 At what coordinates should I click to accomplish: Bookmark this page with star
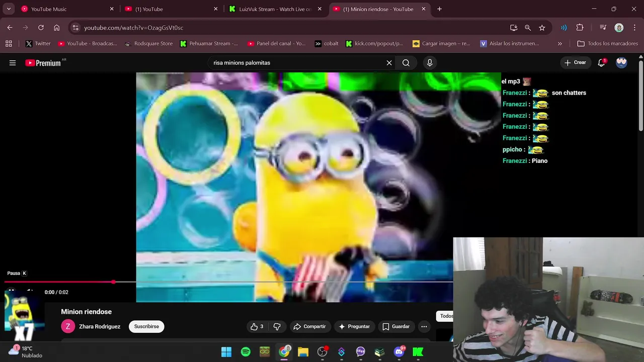[542, 28]
